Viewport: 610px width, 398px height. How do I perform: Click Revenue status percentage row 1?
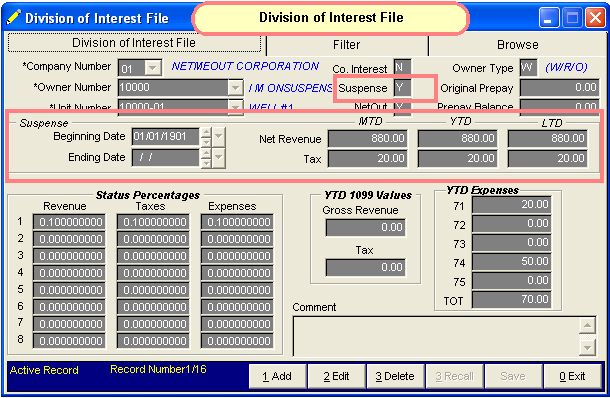(69, 222)
